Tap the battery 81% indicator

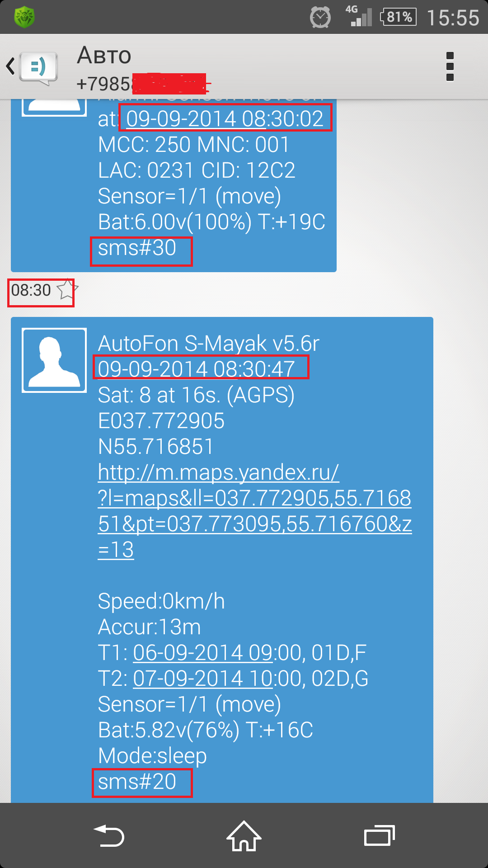(399, 17)
